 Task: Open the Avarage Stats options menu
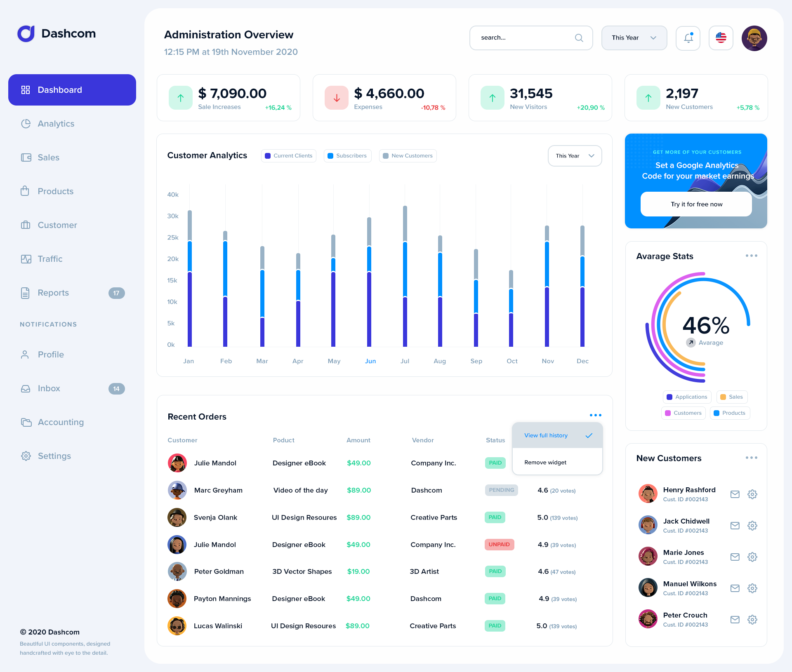coord(751,256)
